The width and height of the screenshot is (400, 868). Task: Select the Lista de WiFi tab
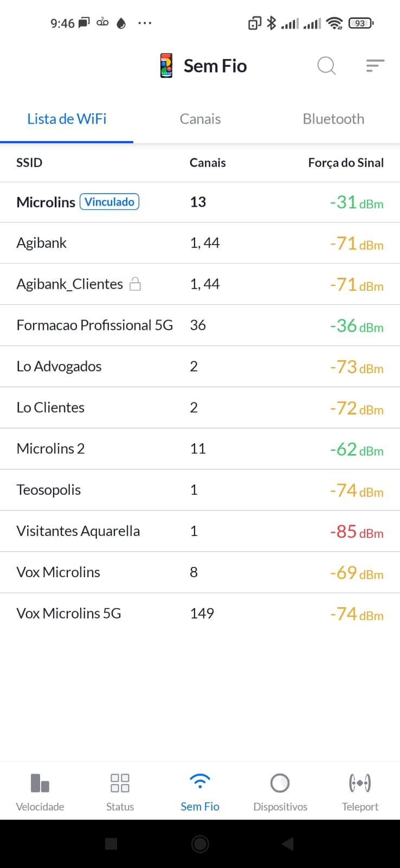(67, 119)
